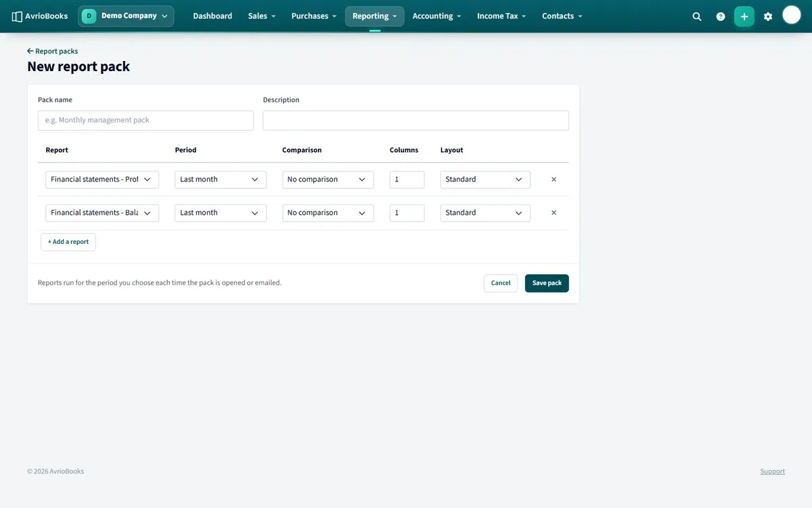Open second row Report dropdown (Balance)
This screenshot has height=508, width=812.
tap(102, 213)
